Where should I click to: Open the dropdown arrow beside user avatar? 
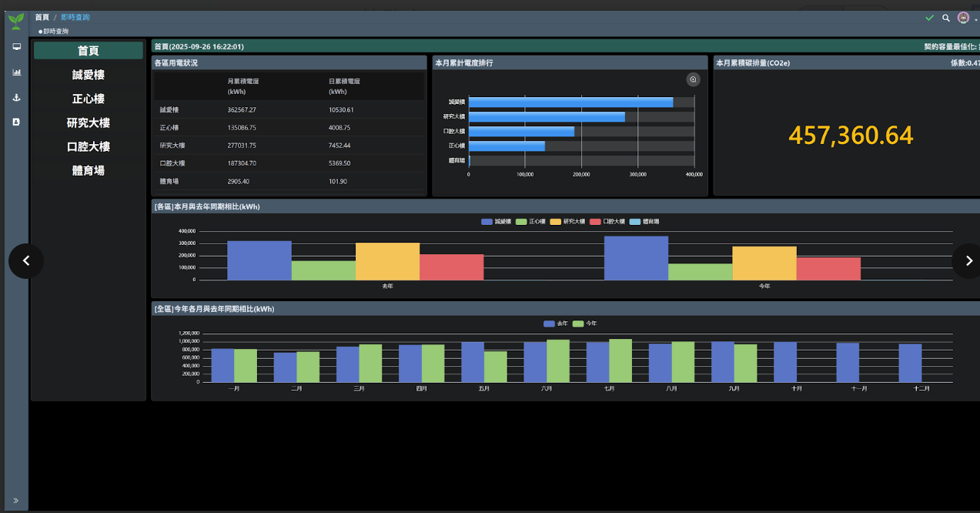[x=975, y=19]
